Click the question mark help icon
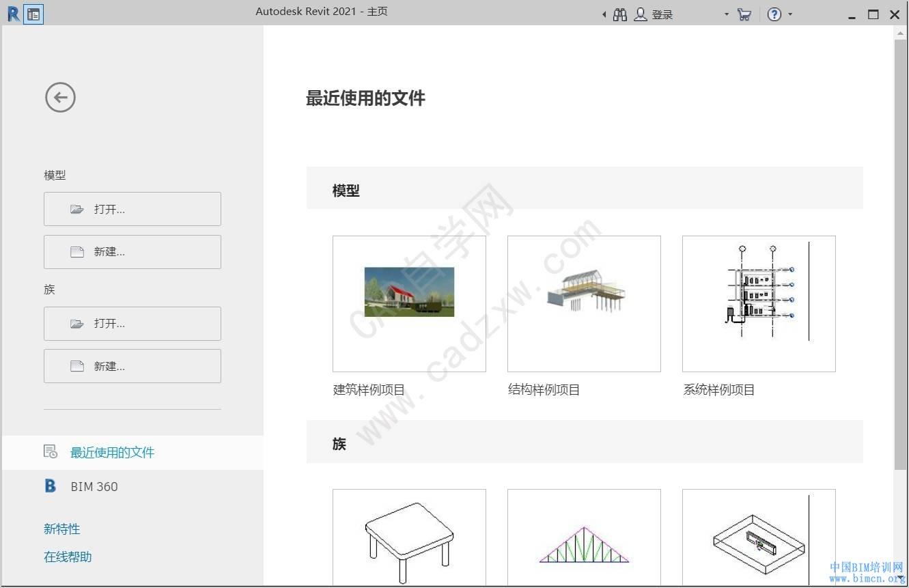Image resolution: width=909 pixels, height=588 pixels. click(774, 14)
